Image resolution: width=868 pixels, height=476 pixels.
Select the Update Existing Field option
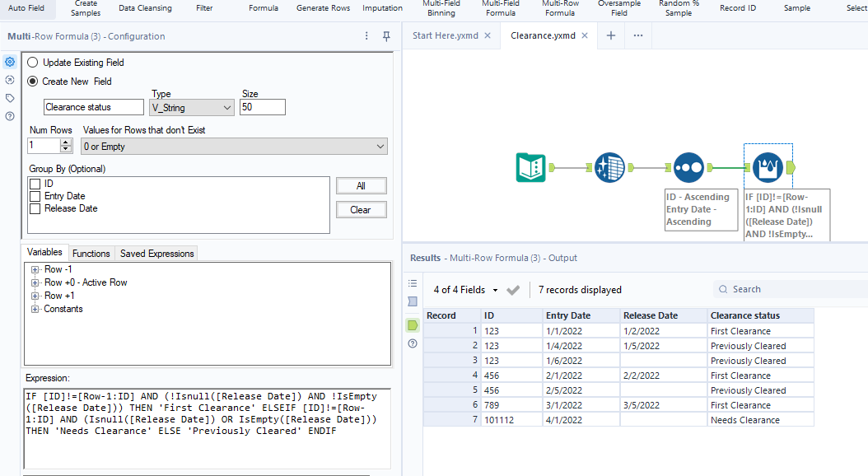coord(33,63)
